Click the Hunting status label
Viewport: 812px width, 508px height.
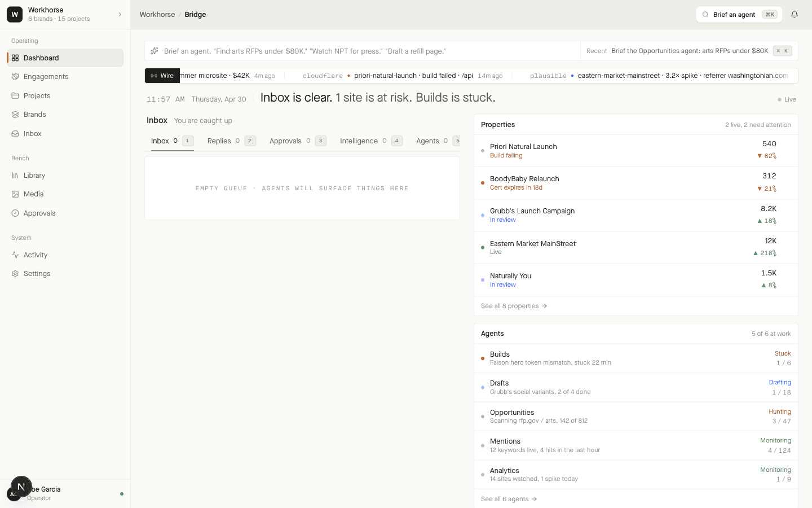pyautogui.click(x=780, y=411)
